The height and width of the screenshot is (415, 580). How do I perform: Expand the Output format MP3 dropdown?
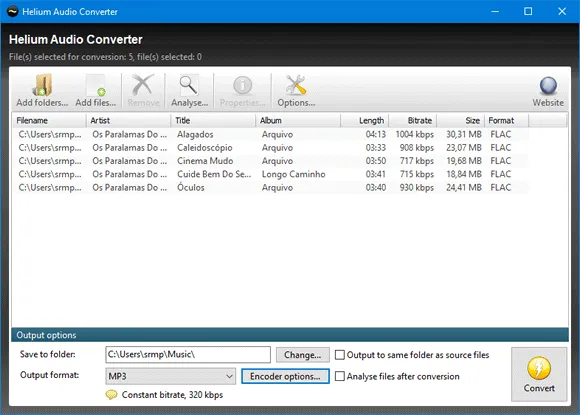(x=171, y=376)
